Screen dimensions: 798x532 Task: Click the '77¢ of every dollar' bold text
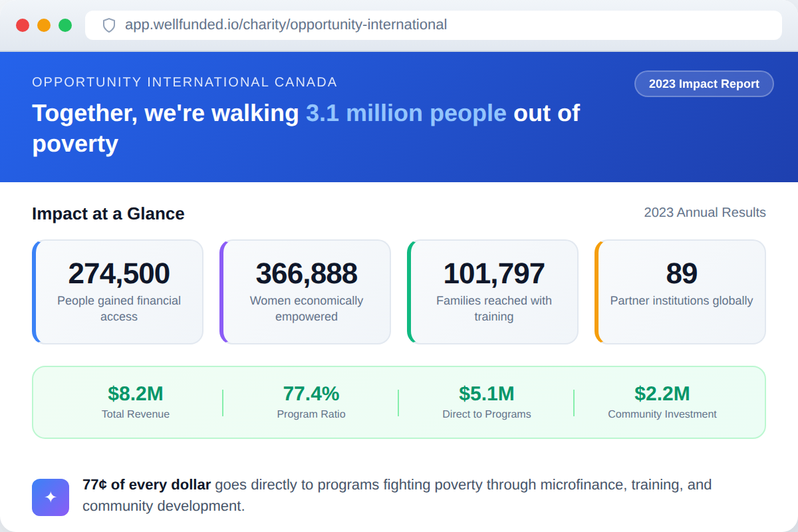pyautogui.click(x=147, y=485)
